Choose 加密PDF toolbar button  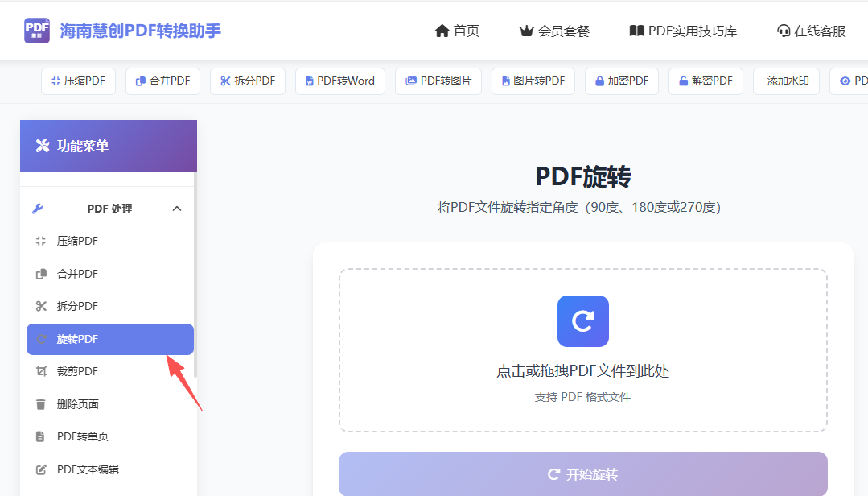[x=622, y=81]
